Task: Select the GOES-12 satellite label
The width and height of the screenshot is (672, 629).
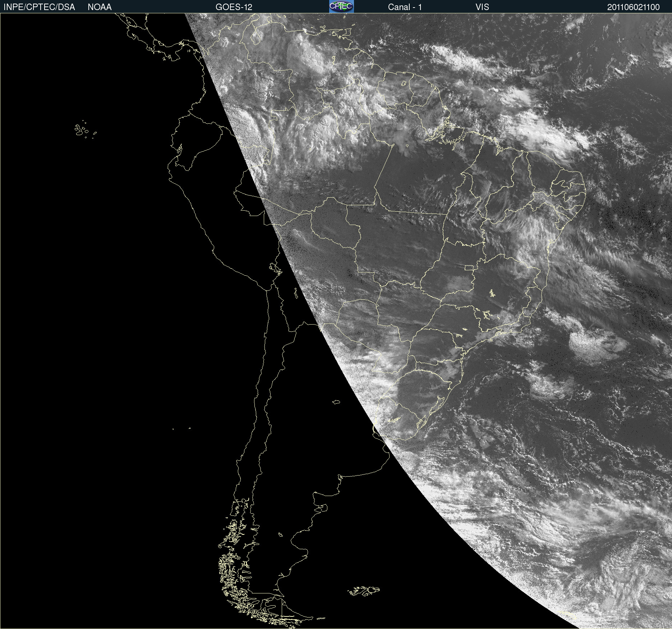Action: tap(234, 7)
